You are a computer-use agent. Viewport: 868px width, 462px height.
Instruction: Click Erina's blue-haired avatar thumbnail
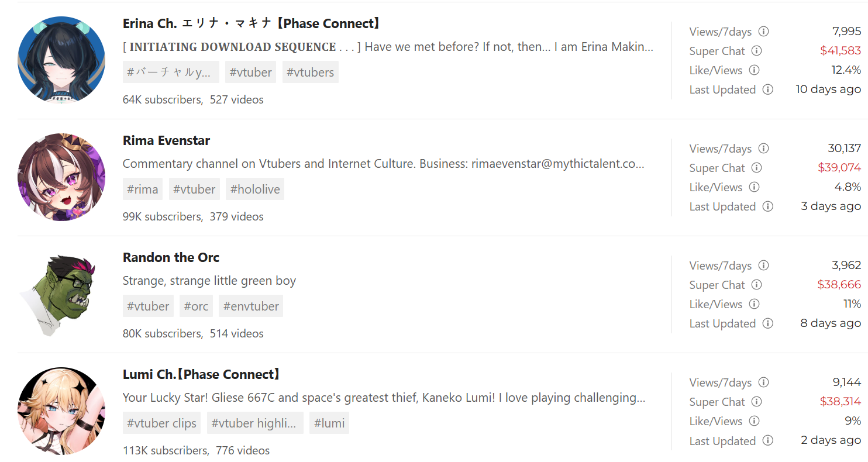(x=61, y=60)
